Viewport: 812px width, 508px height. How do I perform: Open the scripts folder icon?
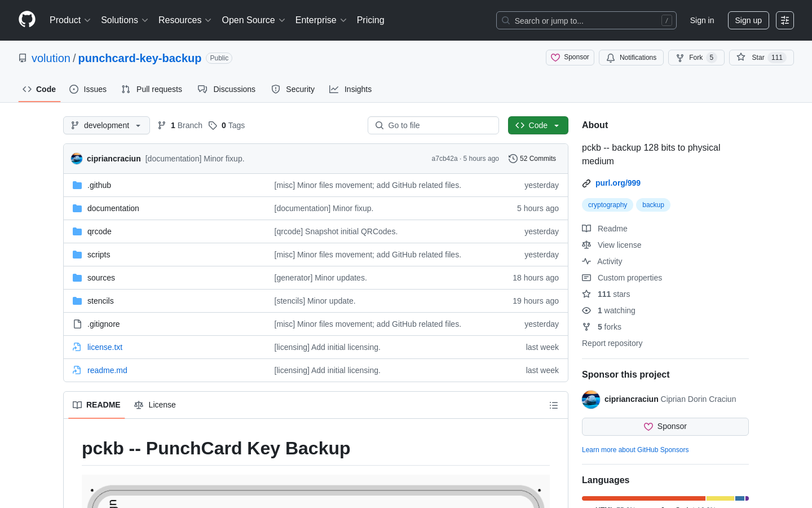77,255
